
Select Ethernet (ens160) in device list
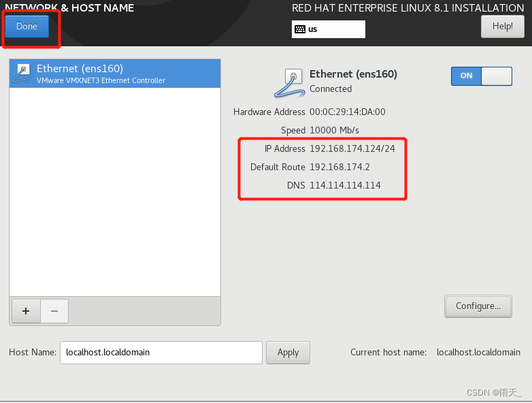(115, 74)
